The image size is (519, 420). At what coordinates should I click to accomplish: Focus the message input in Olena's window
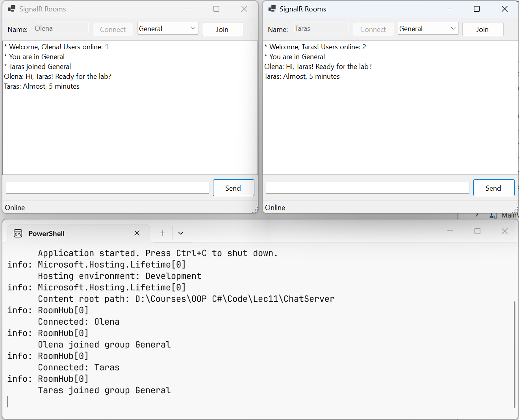[x=108, y=188]
